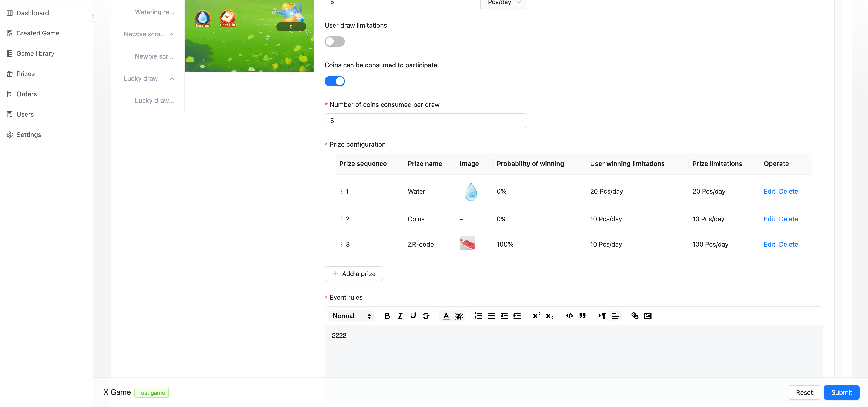Screen dimensions: 868x407
Task: Toggle code block formatting icon
Action: 569,316
